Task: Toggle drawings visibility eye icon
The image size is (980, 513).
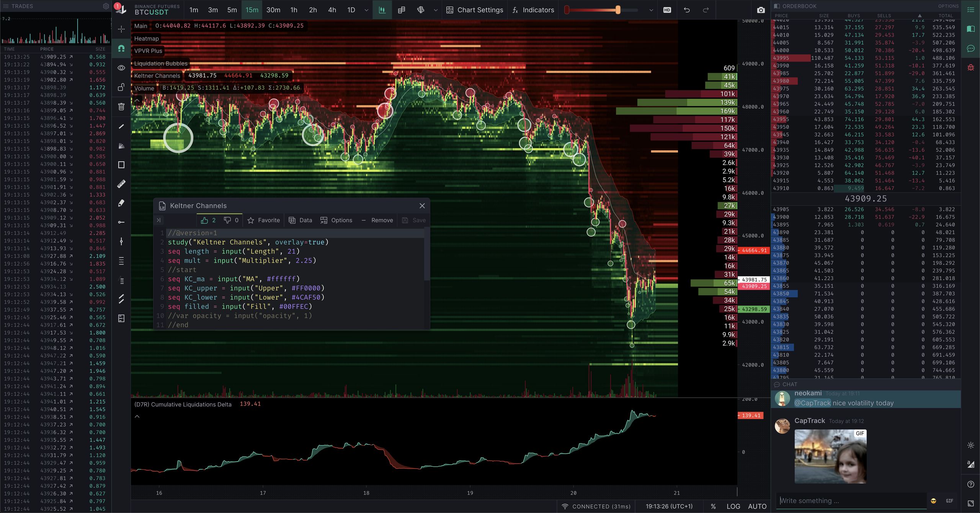Action: (121, 68)
